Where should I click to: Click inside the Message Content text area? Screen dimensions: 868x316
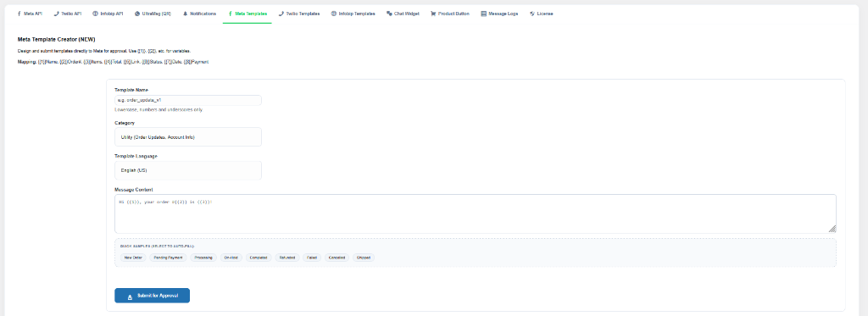tap(476, 213)
